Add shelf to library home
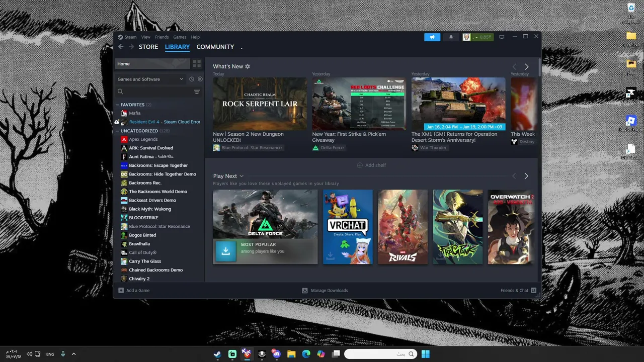This screenshot has height=362, width=644. (x=371, y=165)
